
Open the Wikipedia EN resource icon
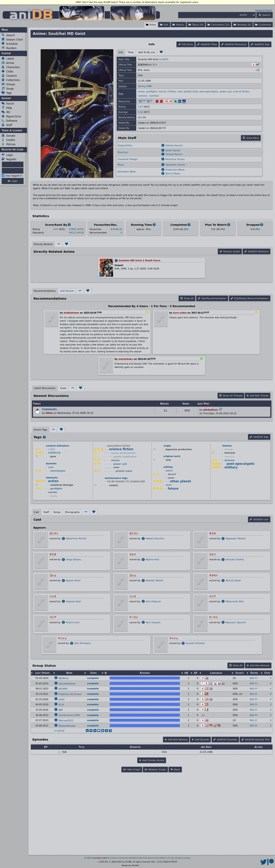(x=142, y=101)
